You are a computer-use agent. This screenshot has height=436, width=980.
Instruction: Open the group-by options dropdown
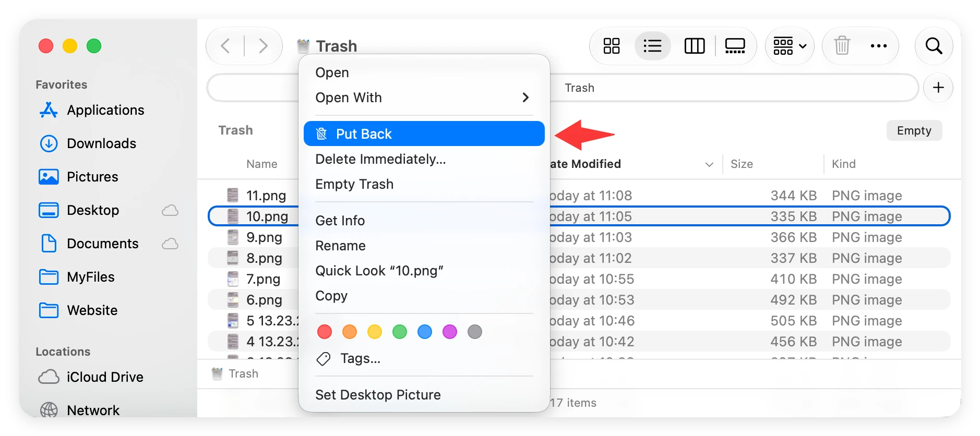[790, 46]
